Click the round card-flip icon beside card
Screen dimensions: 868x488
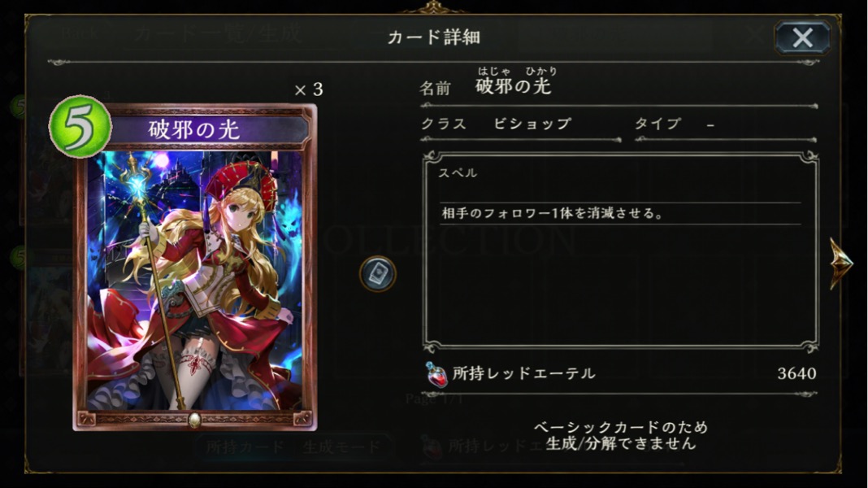coord(378,273)
